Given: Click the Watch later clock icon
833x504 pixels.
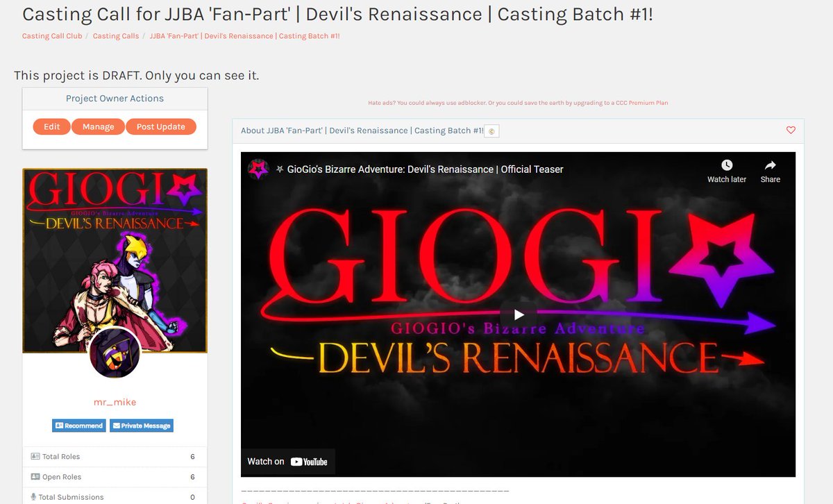Looking at the screenshot, I should pos(727,165).
